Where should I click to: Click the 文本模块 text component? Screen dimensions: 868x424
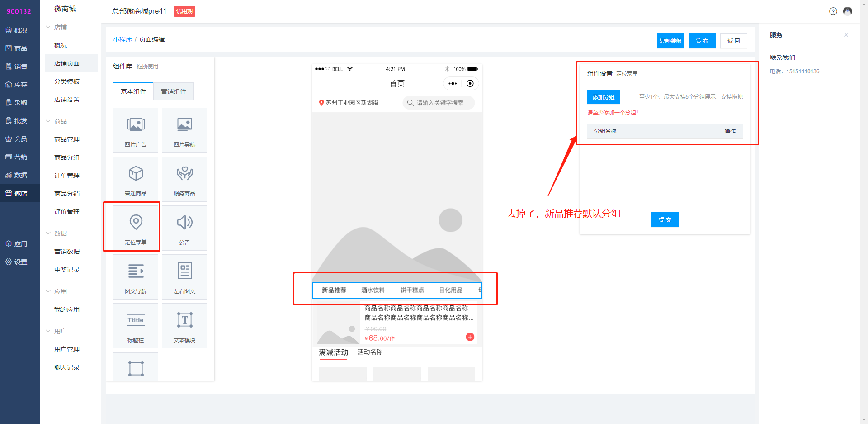tap(184, 320)
